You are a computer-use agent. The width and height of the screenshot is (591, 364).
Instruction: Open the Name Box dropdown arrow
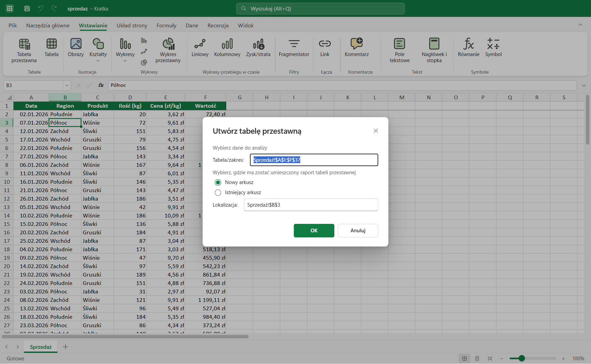click(x=67, y=85)
